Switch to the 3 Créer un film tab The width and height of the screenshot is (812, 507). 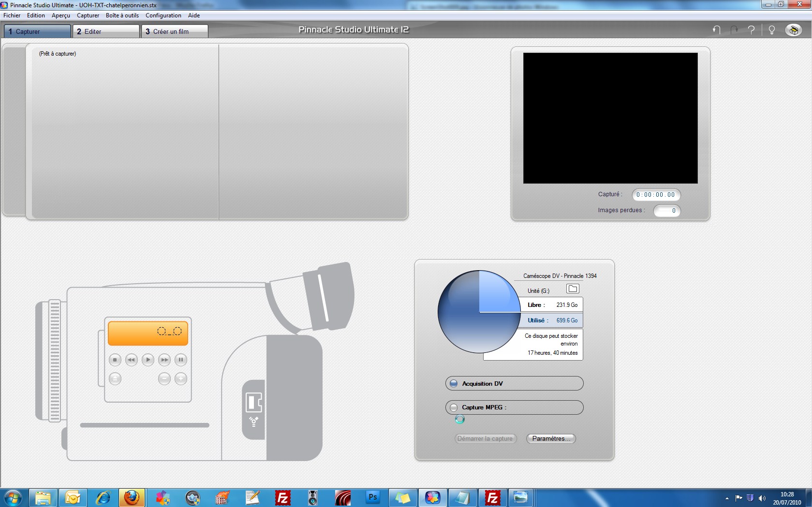(175, 31)
